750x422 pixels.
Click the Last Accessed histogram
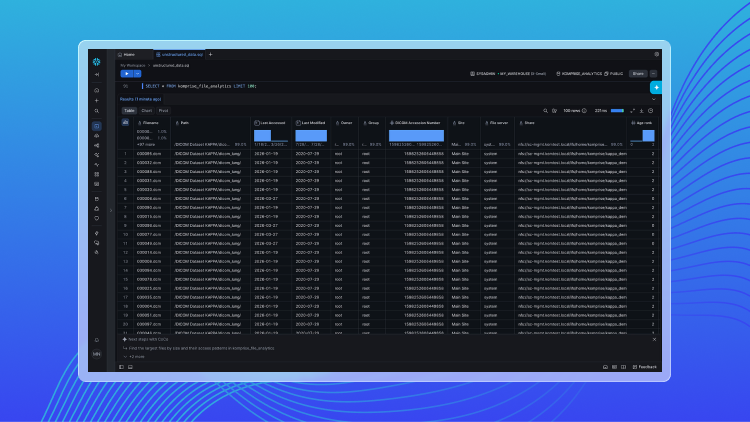[271, 135]
